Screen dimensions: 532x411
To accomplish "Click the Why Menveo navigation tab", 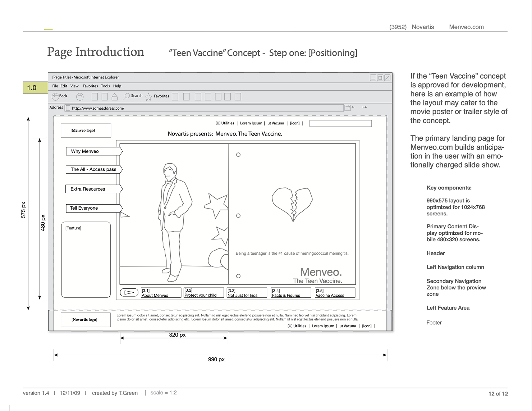I will pos(94,151).
